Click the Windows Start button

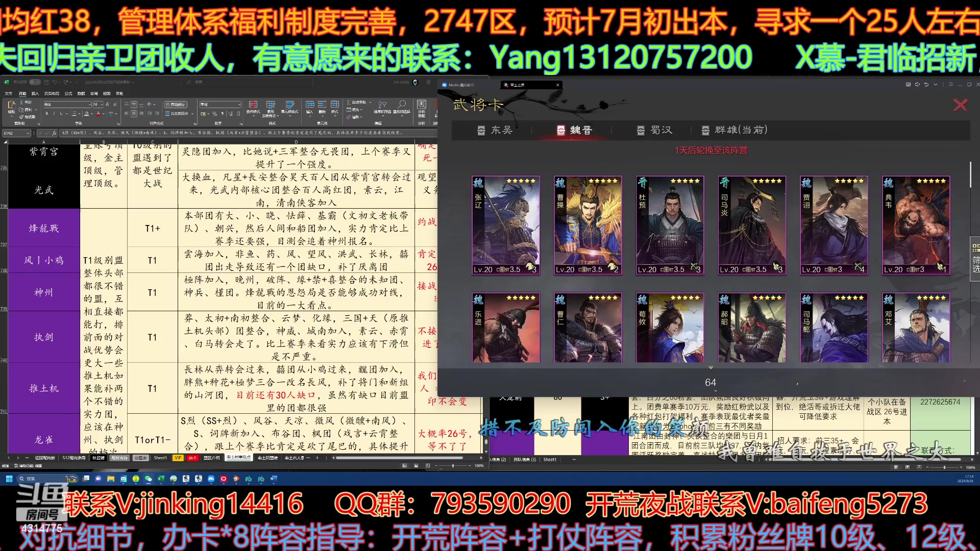(x=9, y=479)
